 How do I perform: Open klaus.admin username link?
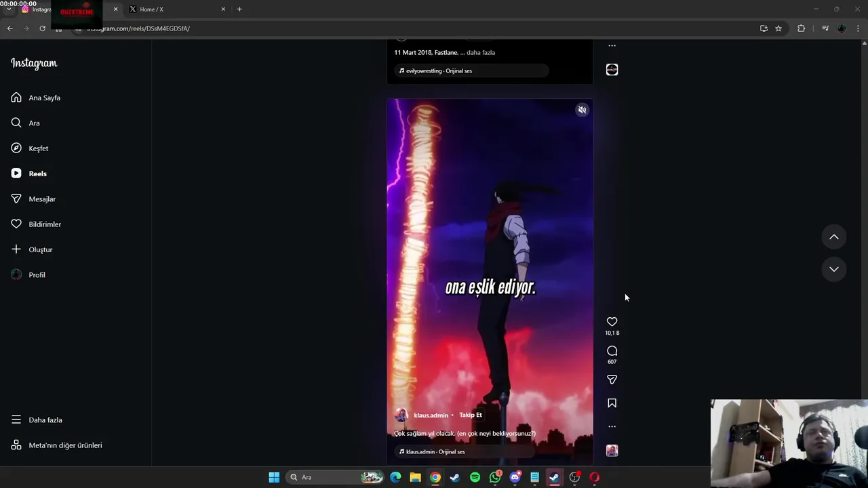(x=431, y=415)
